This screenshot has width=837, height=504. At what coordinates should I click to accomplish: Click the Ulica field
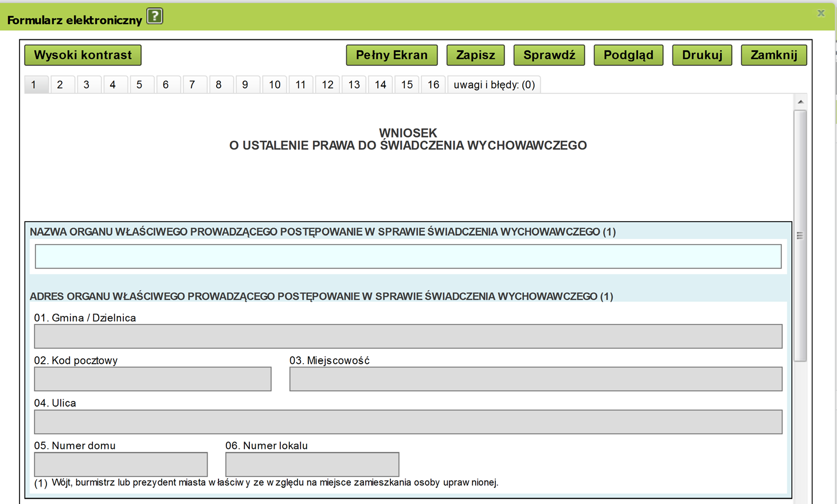coord(408,422)
